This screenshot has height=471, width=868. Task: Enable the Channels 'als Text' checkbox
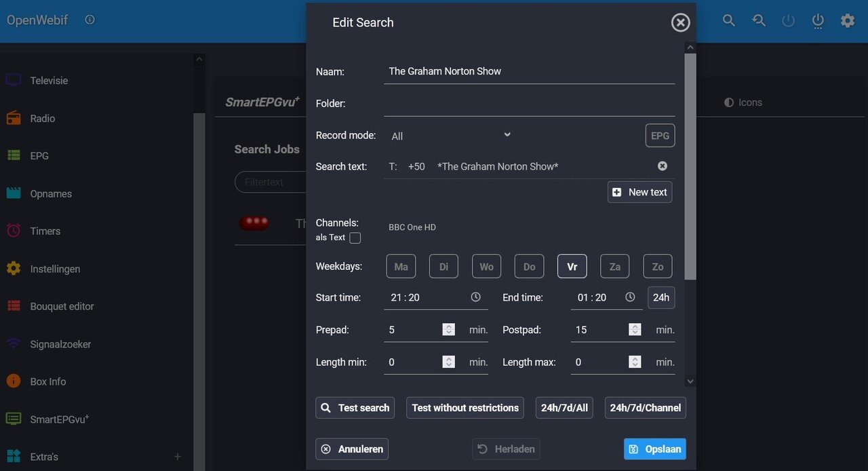coord(355,238)
